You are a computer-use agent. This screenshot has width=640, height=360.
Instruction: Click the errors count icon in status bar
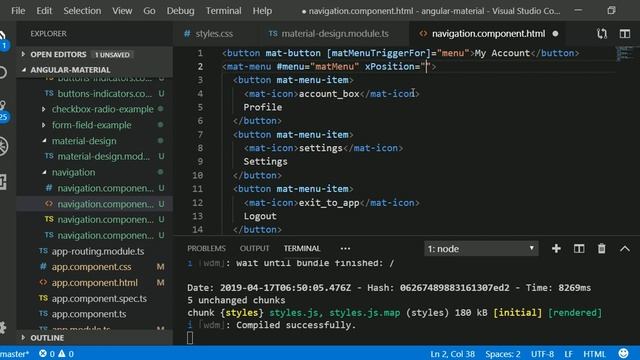tap(43, 353)
